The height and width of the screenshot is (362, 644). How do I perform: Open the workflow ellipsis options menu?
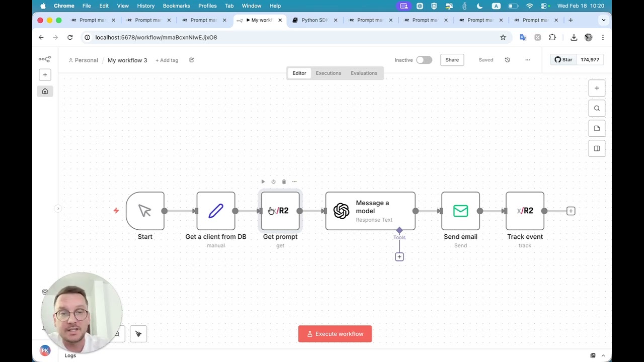point(527,60)
